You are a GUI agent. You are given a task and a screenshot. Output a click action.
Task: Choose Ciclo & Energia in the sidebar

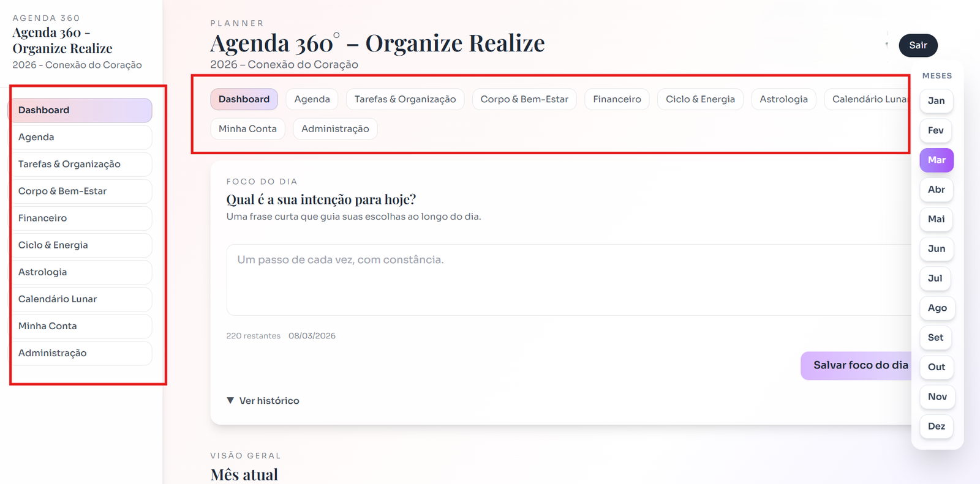tap(80, 245)
